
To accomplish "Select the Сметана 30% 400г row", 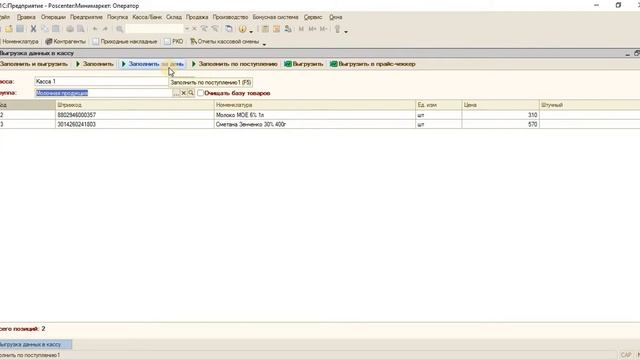I will pyautogui.click(x=320, y=124).
